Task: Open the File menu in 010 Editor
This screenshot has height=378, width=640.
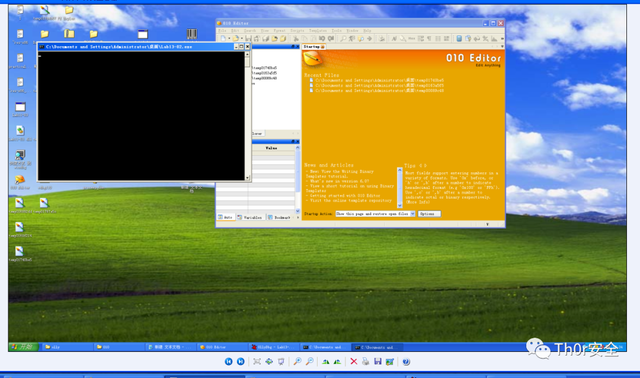Action: tap(222, 31)
